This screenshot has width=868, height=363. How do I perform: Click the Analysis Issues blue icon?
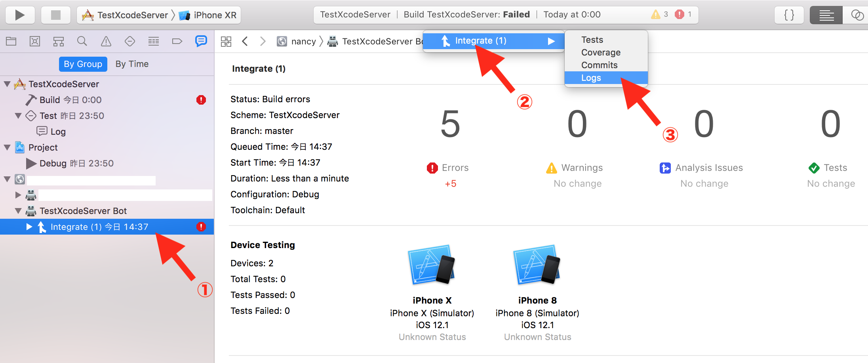tap(665, 168)
